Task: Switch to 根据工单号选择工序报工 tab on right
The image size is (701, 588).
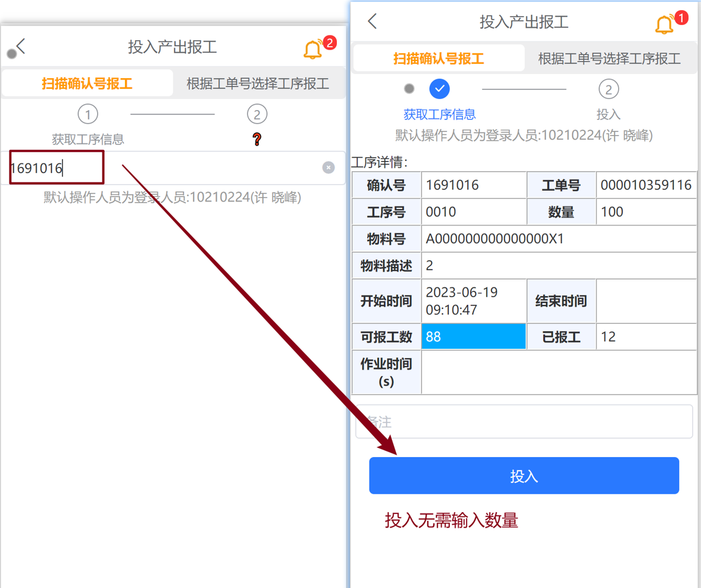Action: tap(609, 58)
